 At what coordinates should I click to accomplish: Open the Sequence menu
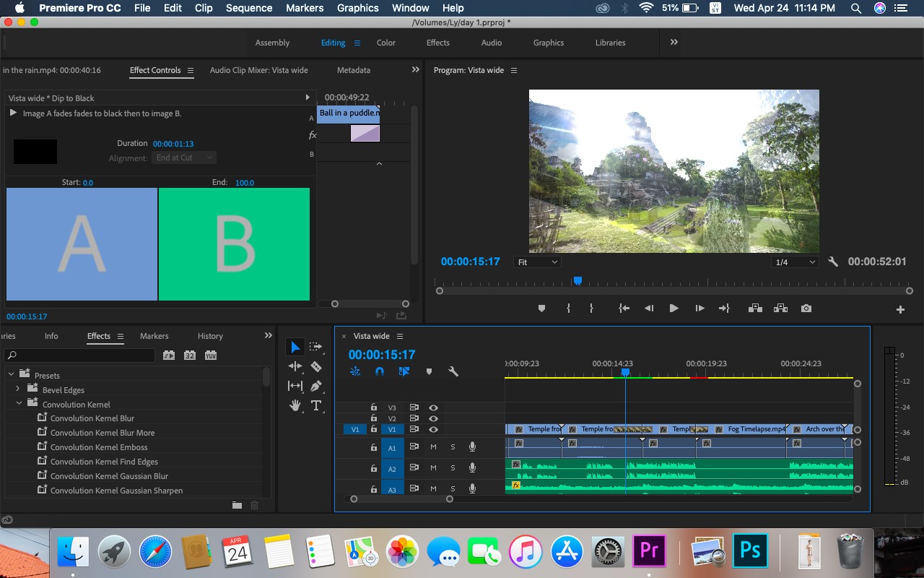click(x=249, y=8)
